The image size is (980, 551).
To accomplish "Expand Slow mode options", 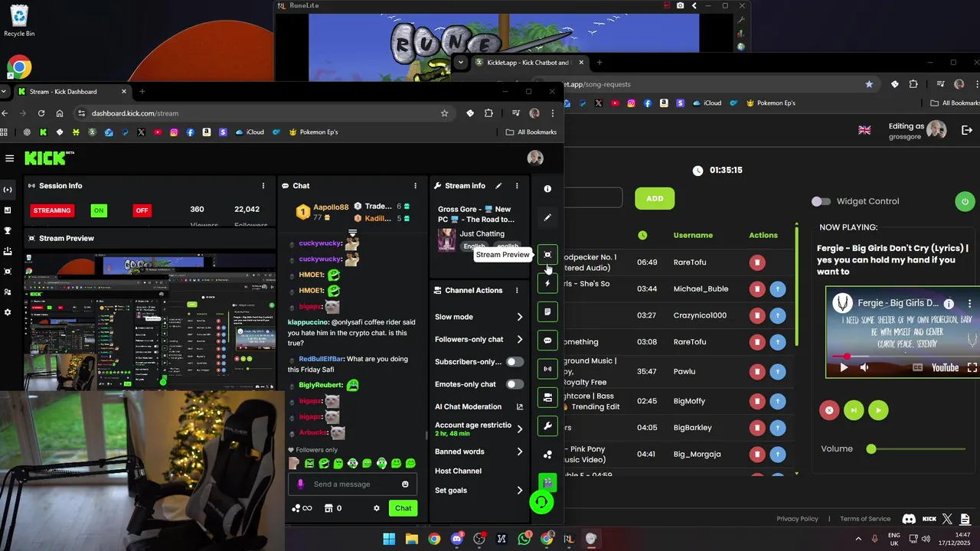I will tap(520, 317).
